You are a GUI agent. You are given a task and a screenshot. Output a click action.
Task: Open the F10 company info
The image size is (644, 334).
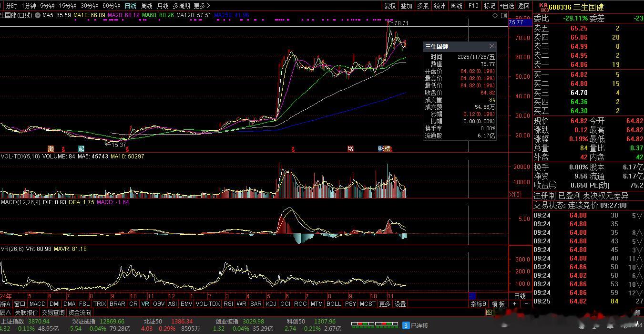(x=473, y=6)
